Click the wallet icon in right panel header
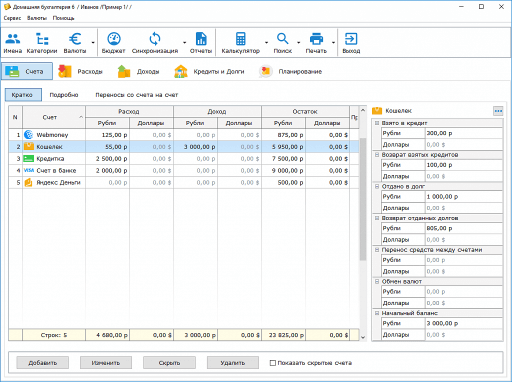 click(x=377, y=111)
